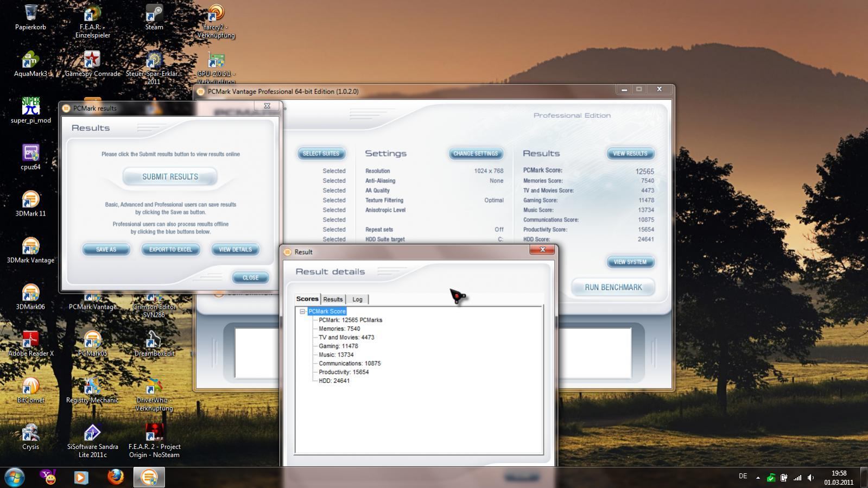This screenshot has height=488, width=868.
Task: Launch AquaMark3 desktop icon
Action: [30, 65]
